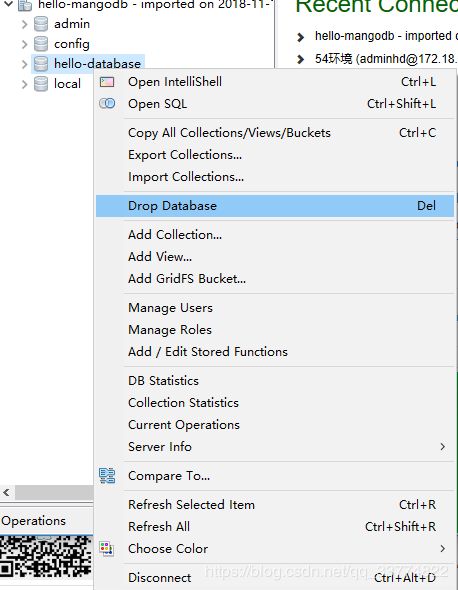This screenshot has width=458, height=590.
Task: Click the local database icon
Action: click(41, 84)
